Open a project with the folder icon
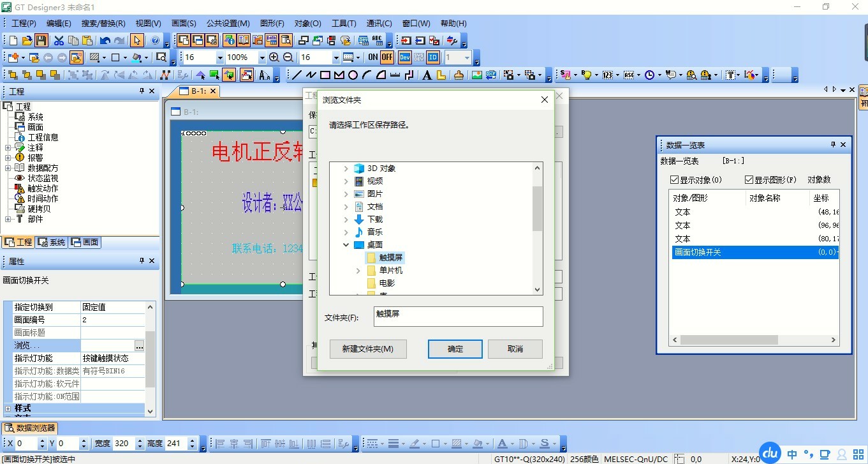This screenshot has width=868, height=464. (27, 40)
